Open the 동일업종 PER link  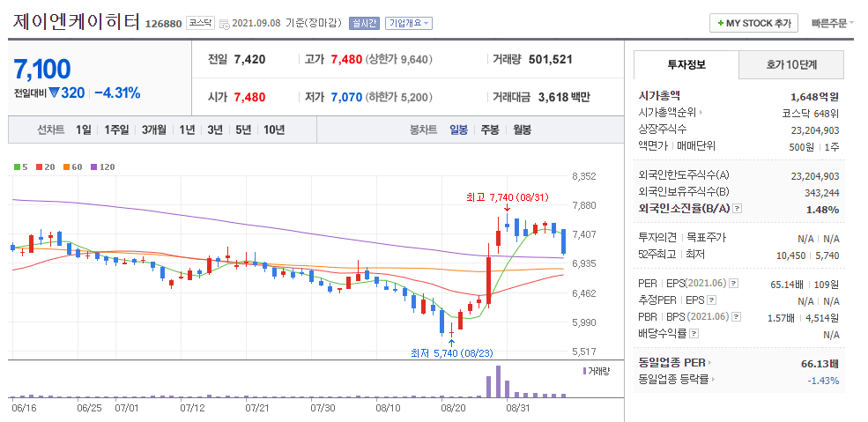coord(672,363)
